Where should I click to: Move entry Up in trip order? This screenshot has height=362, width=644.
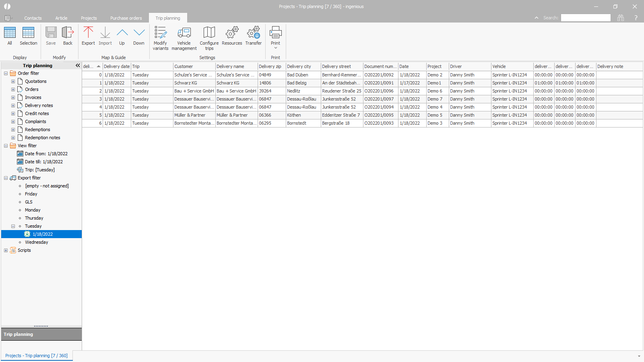(x=122, y=36)
